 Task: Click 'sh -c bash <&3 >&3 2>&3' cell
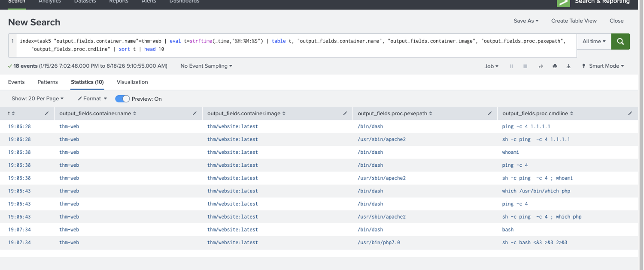click(x=535, y=242)
